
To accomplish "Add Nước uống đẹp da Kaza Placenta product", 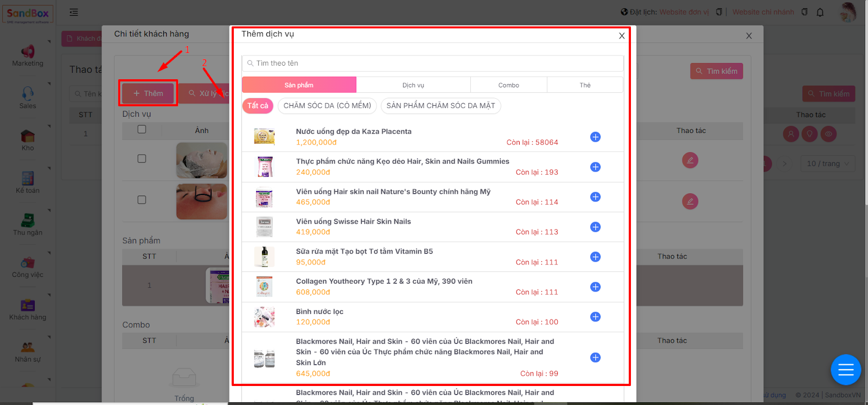I will tap(595, 137).
